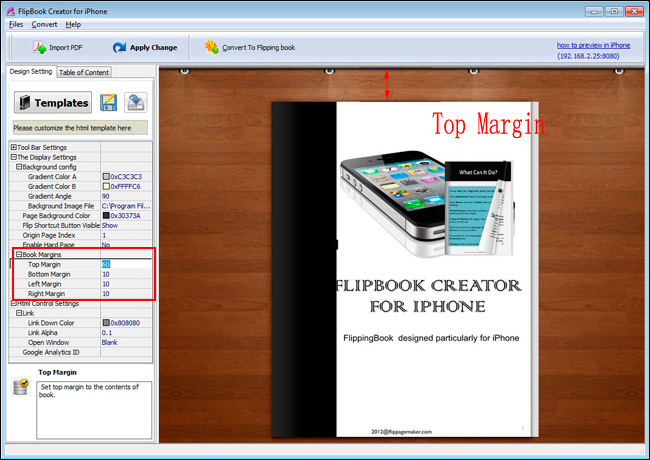Click the Bottom Margin value 10
Viewport: 650px width, 460px height.
(x=106, y=274)
